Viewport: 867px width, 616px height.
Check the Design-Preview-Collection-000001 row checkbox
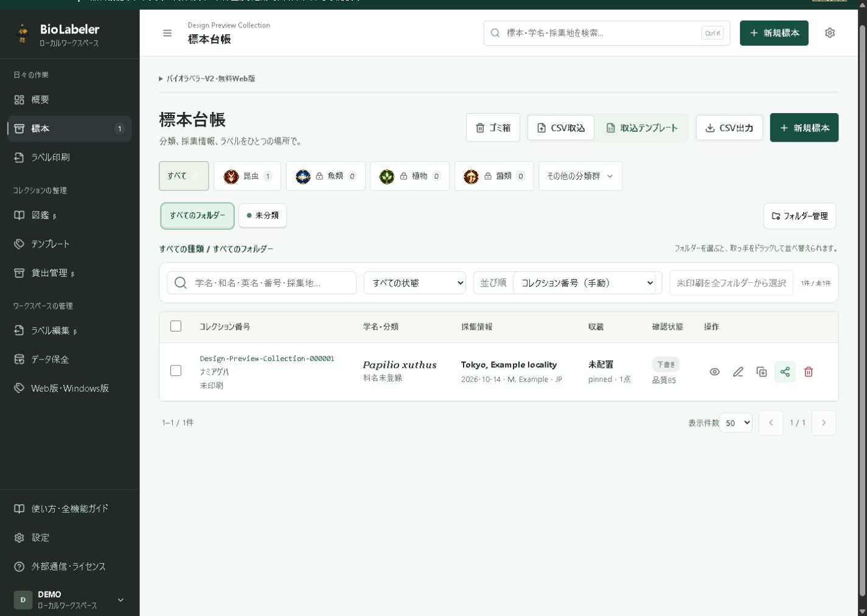click(x=176, y=370)
